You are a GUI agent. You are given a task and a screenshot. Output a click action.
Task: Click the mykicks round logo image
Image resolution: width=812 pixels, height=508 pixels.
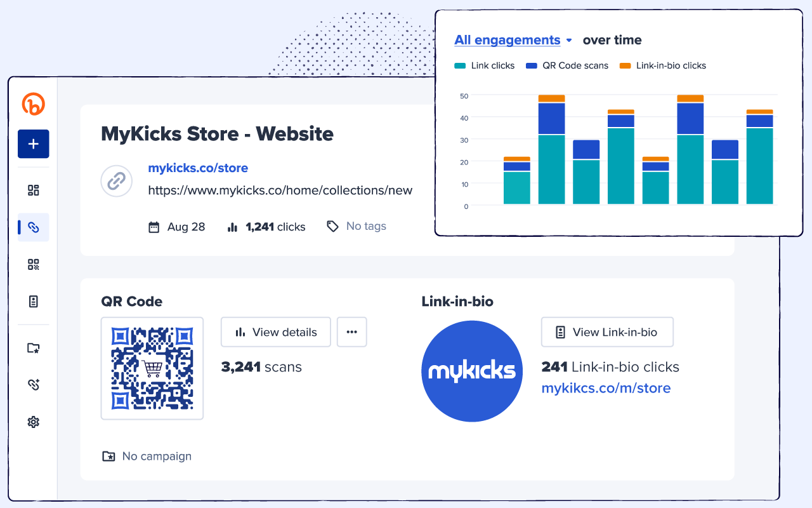tap(472, 371)
